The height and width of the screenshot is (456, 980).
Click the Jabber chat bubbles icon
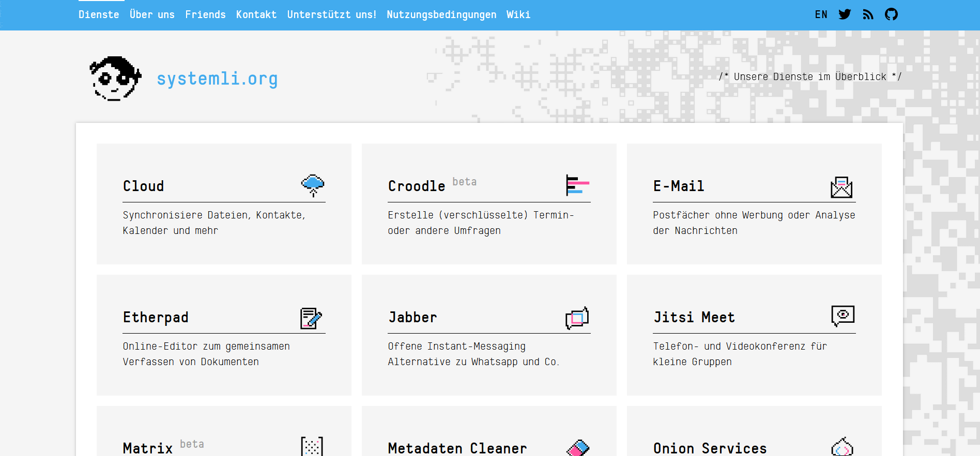click(x=577, y=318)
